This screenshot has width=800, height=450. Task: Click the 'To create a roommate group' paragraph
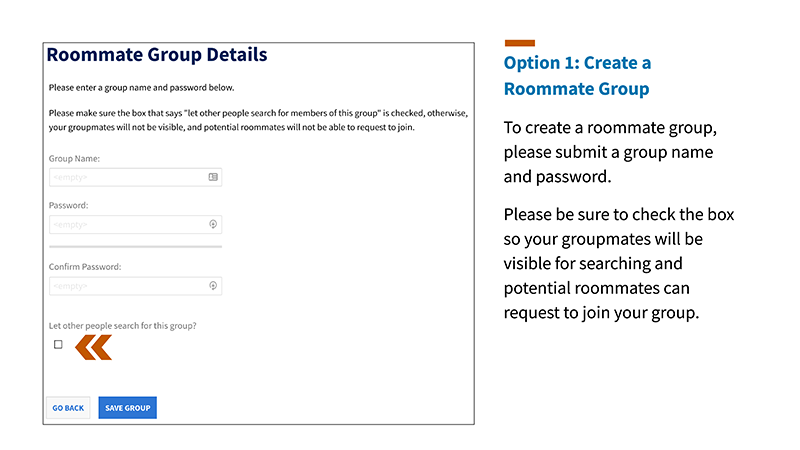click(610, 154)
